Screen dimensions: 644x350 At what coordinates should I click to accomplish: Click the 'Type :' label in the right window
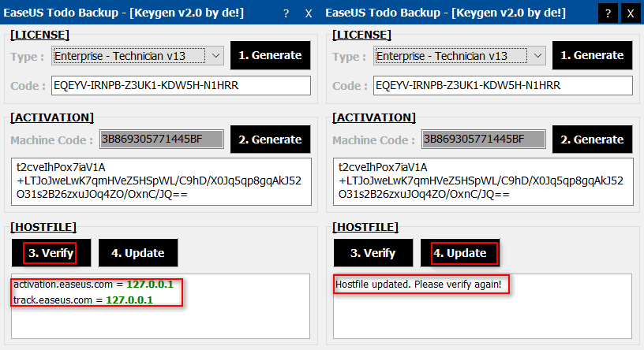tap(349, 57)
